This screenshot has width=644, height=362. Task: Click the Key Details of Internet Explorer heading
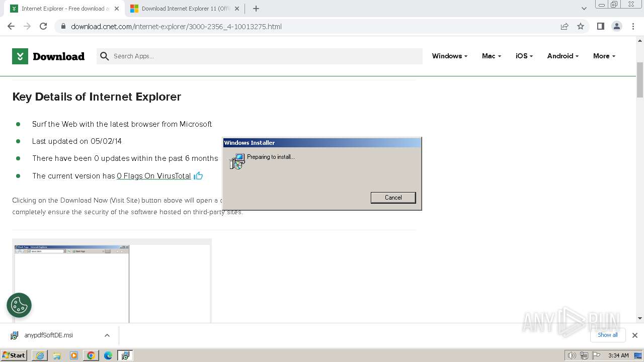click(97, 97)
